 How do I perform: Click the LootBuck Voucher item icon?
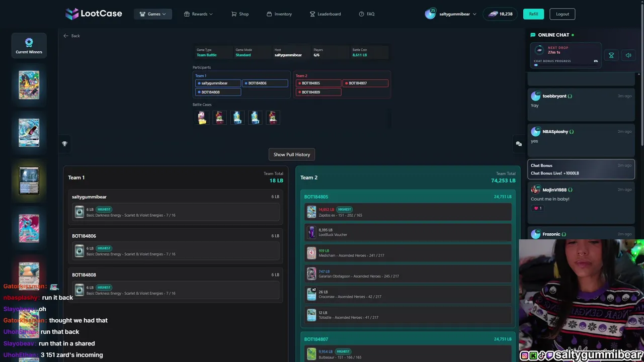tap(311, 232)
